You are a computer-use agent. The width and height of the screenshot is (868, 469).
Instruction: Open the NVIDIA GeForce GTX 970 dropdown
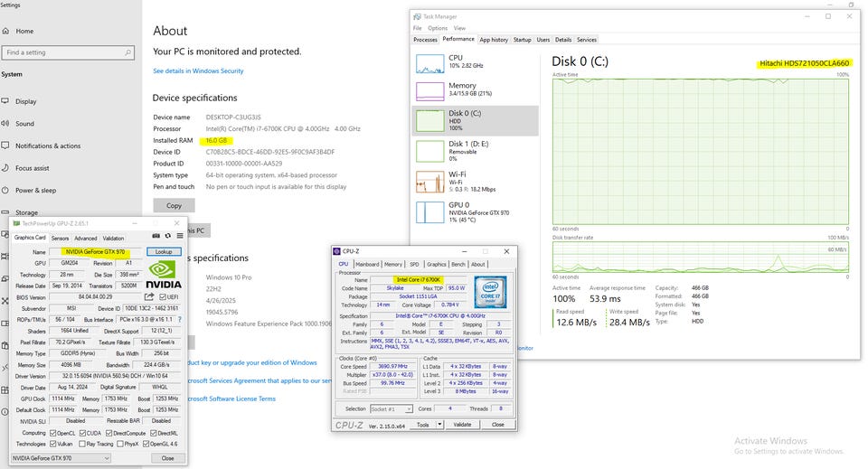tap(105, 458)
